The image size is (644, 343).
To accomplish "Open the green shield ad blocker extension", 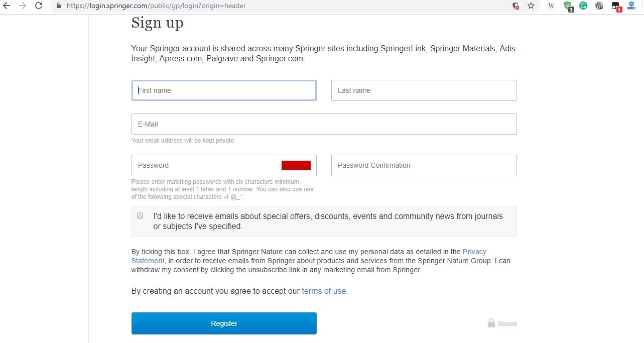I will [x=568, y=6].
